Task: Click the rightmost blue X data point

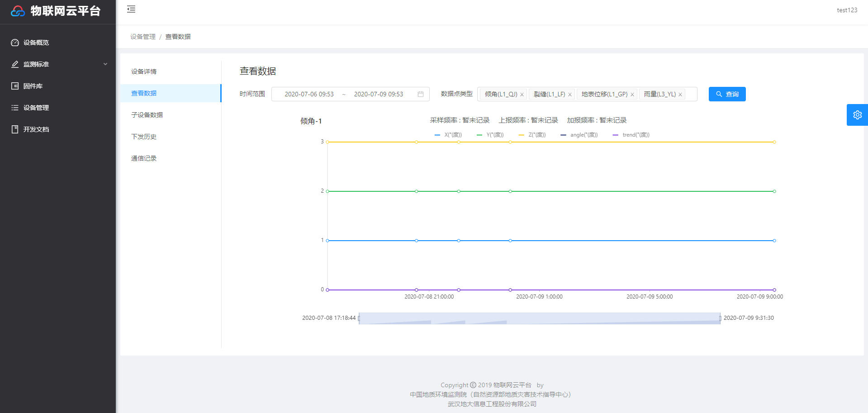Action: click(774, 241)
